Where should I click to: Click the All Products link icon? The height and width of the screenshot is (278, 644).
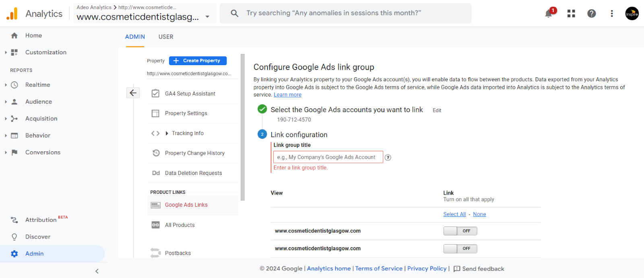coord(156,225)
